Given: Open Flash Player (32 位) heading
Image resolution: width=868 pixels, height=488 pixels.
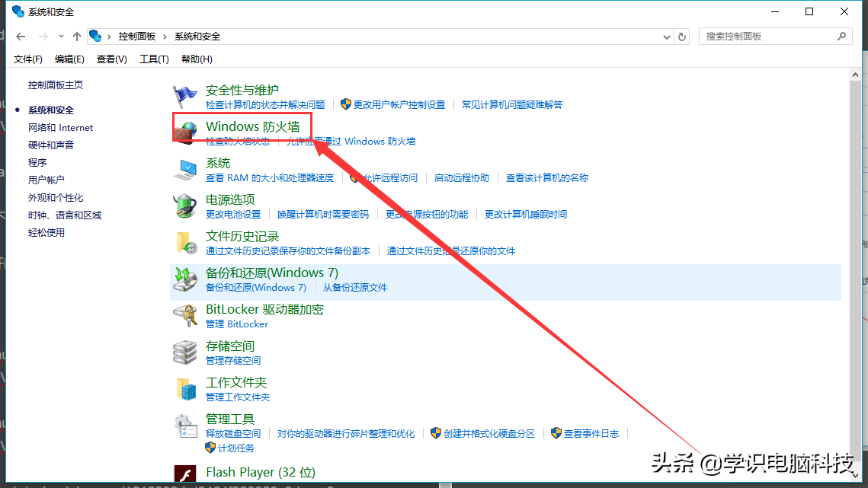Looking at the screenshot, I should (260, 472).
